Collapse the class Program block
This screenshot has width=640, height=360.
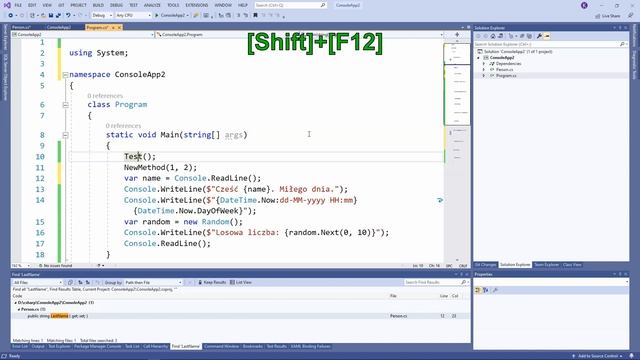65,105
